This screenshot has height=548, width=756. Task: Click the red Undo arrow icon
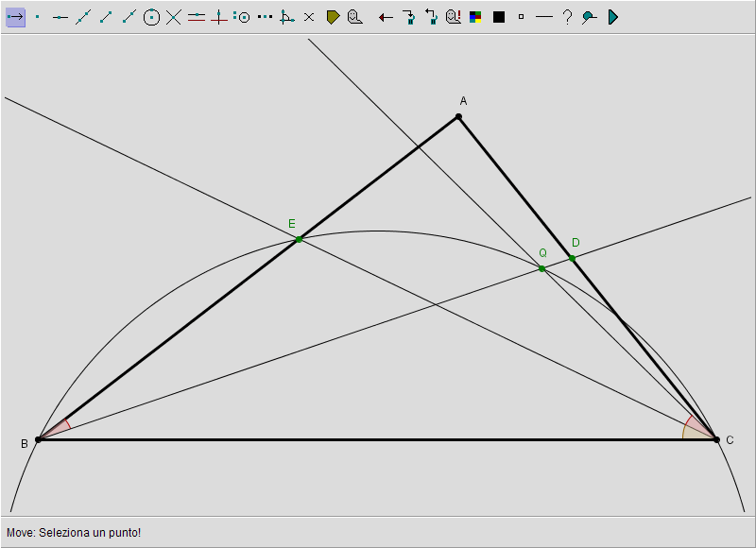tap(386, 17)
